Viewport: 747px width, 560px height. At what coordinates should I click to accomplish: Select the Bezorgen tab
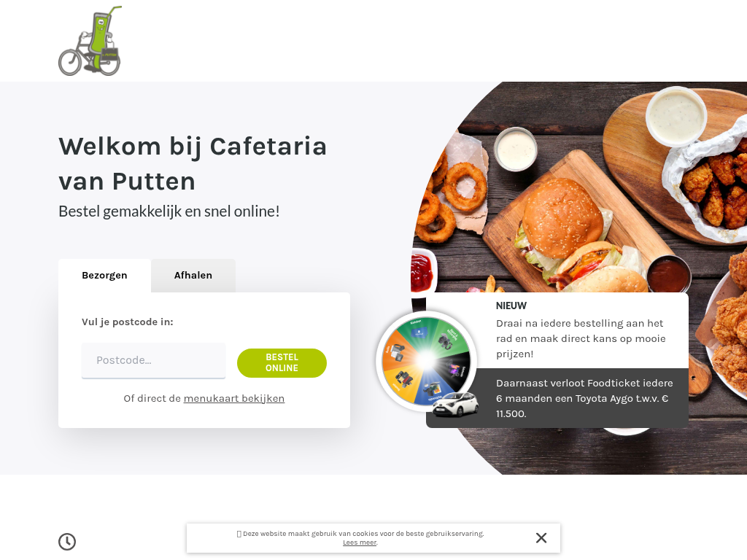(x=104, y=275)
